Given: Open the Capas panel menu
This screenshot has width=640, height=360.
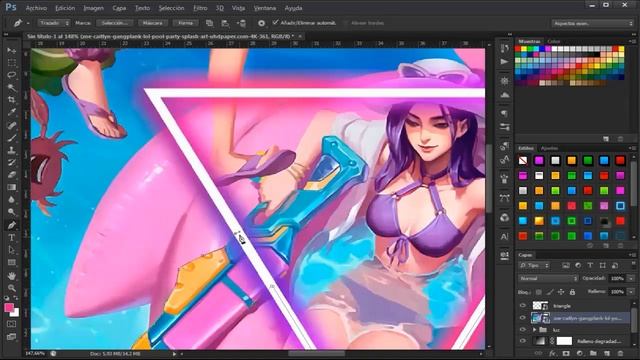Looking at the screenshot, I should 632,255.
